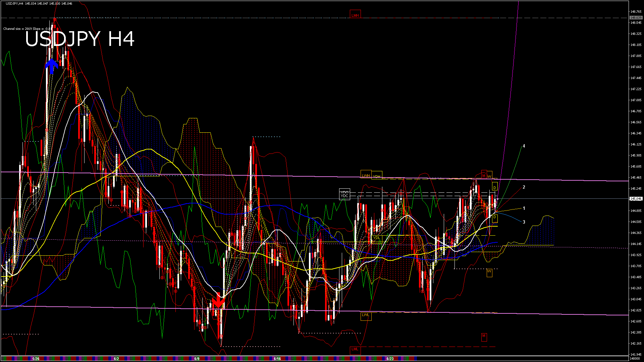Click the 6/9 date marker on the time axis
The height and width of the screenshot is (362, 644).
(x=197, y=359)
